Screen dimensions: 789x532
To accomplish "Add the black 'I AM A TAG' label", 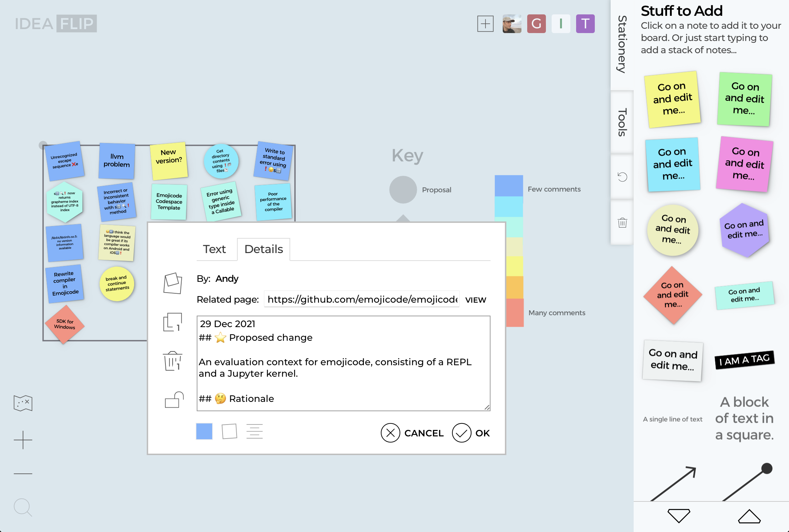I will [744, 359].
